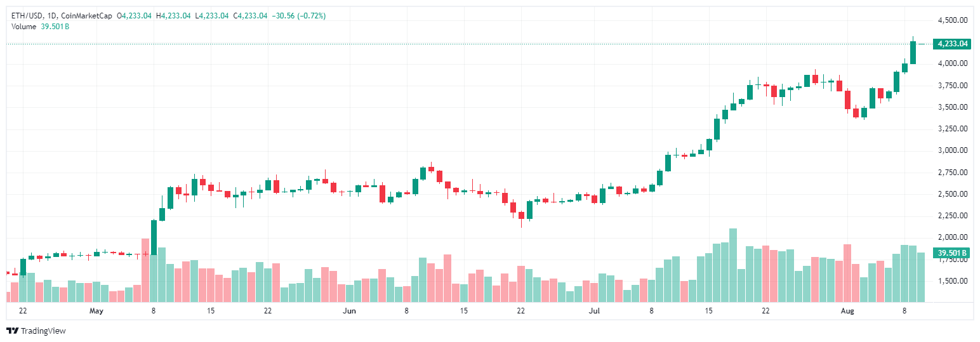Select the Aug label on time axis
The height and width of the screenshot is (342, 980).
(845, 311)
